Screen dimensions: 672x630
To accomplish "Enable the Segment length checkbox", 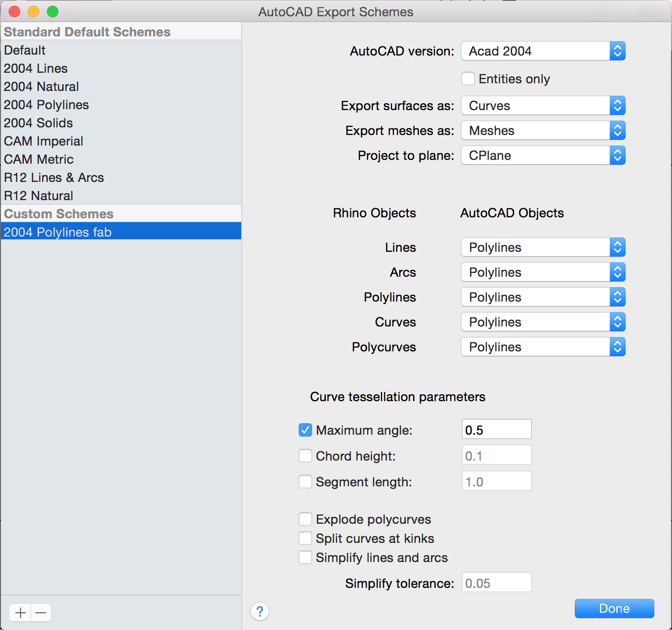I will [x=305, y=482].
